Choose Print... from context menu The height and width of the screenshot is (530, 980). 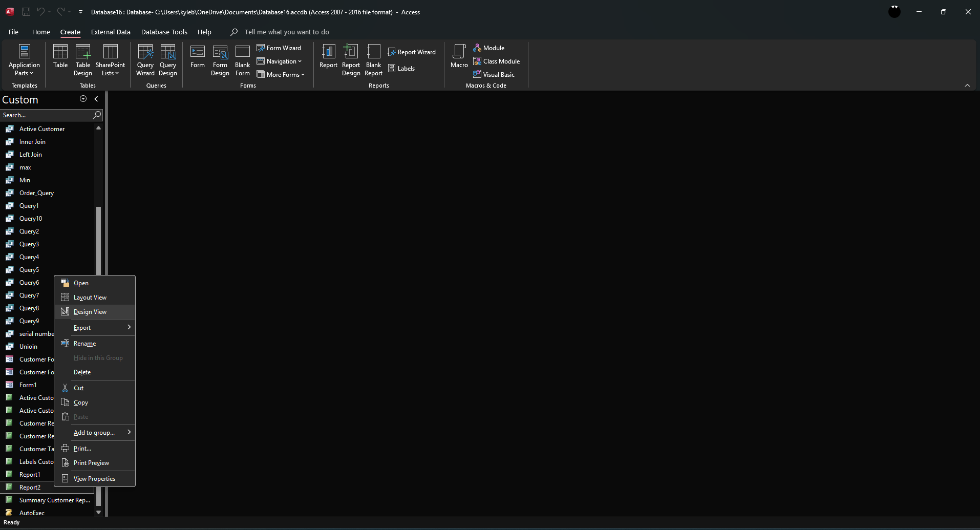(x=95, y=449)
